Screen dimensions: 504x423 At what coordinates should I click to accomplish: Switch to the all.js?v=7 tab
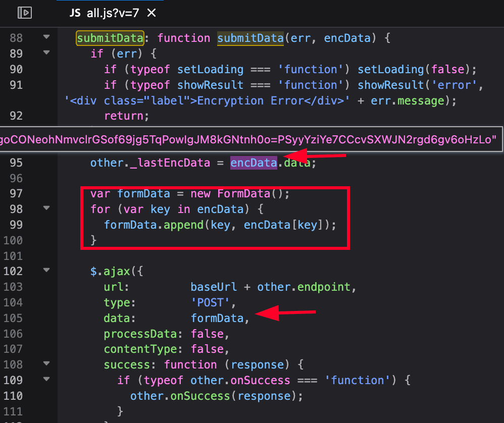[x=112, y=14]
